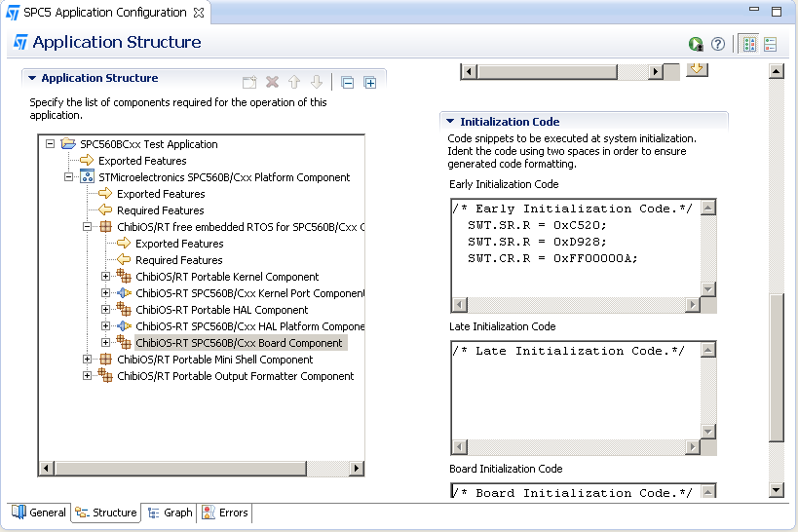Click the ChibiOS/RT free embedded RTOS component icon

tap(105, 227)
